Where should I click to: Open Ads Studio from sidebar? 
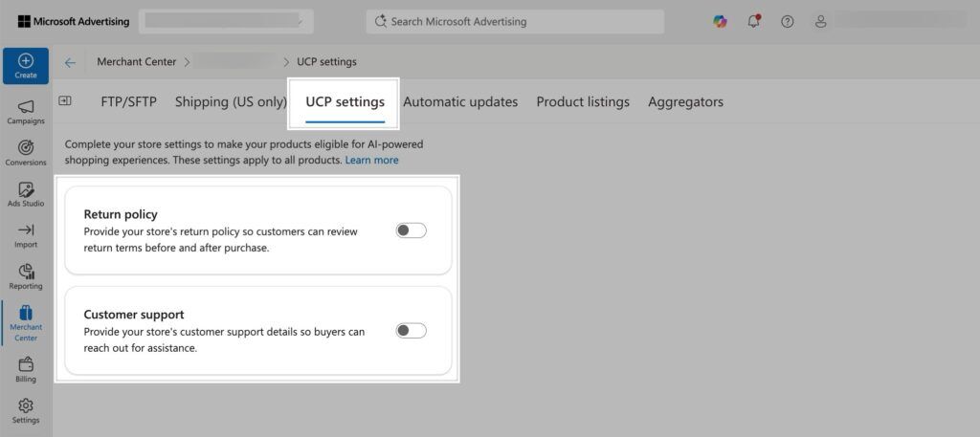(x=26, y=195)
